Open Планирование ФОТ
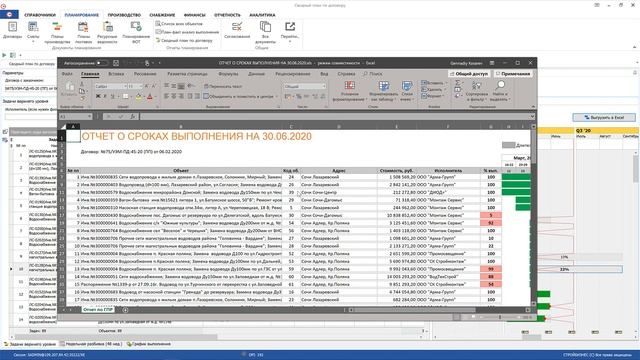Screen dimensions: 640x360 click(136, 32)
